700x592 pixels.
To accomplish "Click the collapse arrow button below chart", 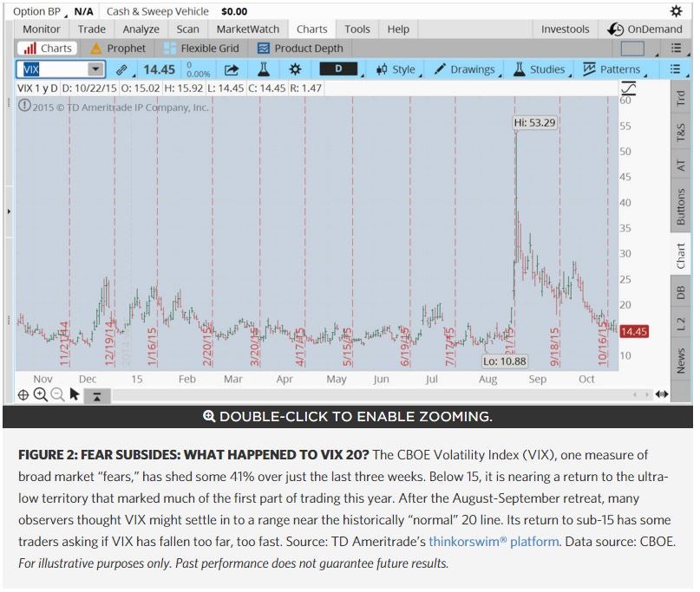I will [x=97, y=396].
